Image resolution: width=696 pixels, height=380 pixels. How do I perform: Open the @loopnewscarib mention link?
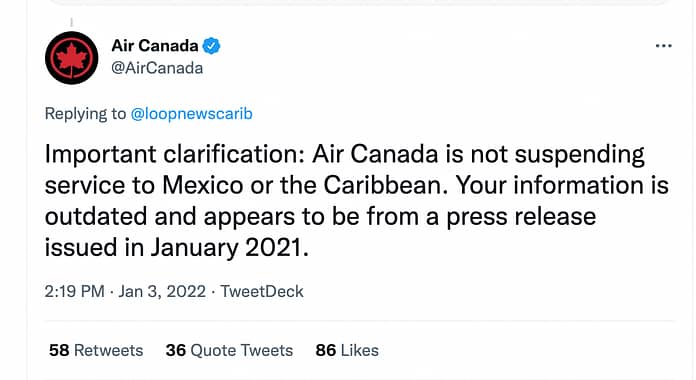(192, 114)
